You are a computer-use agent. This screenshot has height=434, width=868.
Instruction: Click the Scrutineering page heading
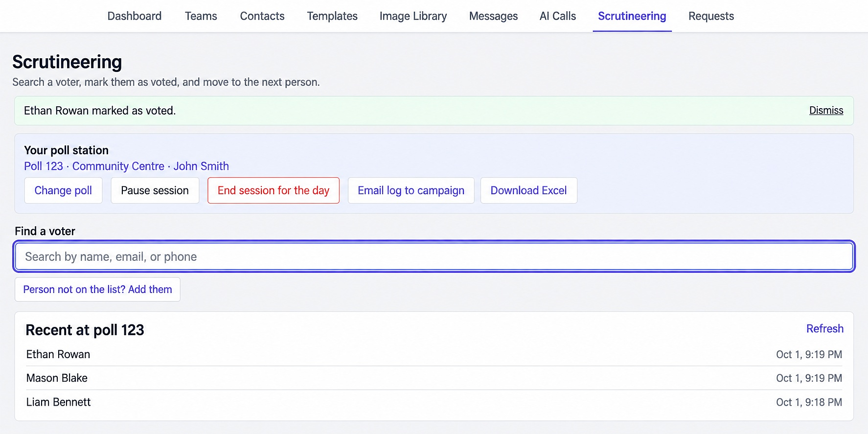67,62
